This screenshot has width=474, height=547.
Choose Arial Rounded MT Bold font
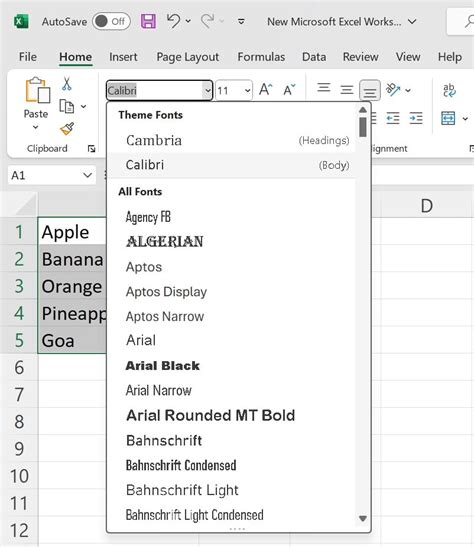coord(231,415)
